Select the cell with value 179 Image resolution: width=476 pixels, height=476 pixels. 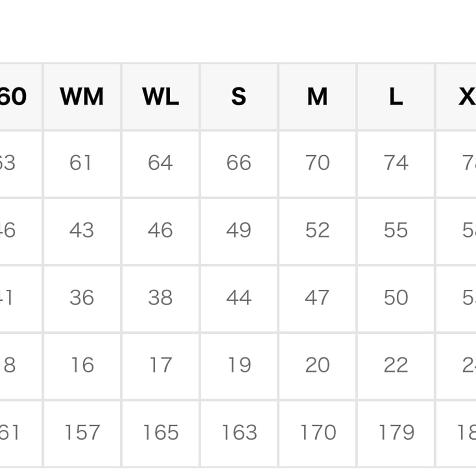(396, 434)
